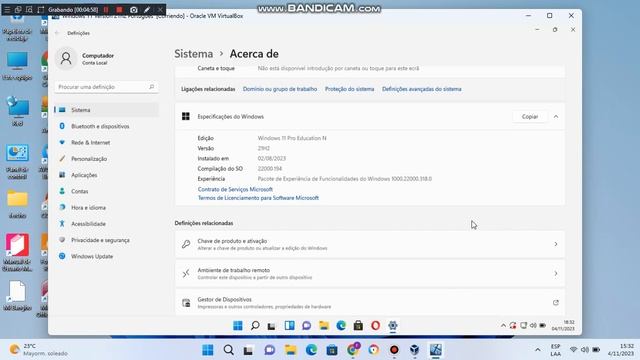Viewport: 640px width, 360px height.
Task: Open the weather widget showing 23°C
Action: point(38,350)
